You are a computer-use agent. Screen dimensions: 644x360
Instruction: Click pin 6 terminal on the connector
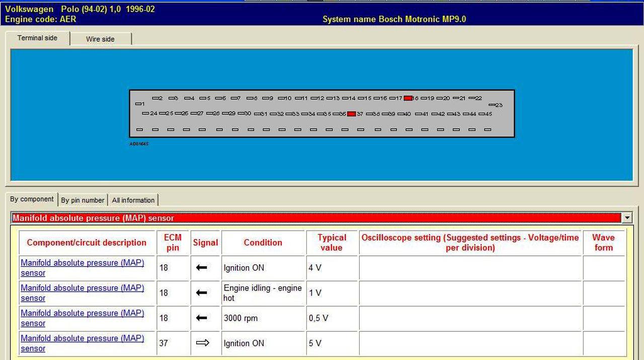point(219,98)
